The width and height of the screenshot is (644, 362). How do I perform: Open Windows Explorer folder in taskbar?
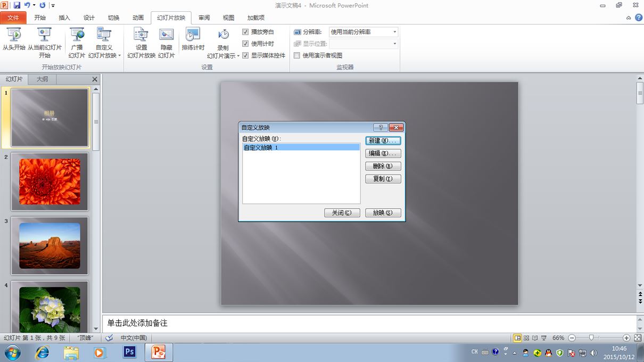[71, 352]
